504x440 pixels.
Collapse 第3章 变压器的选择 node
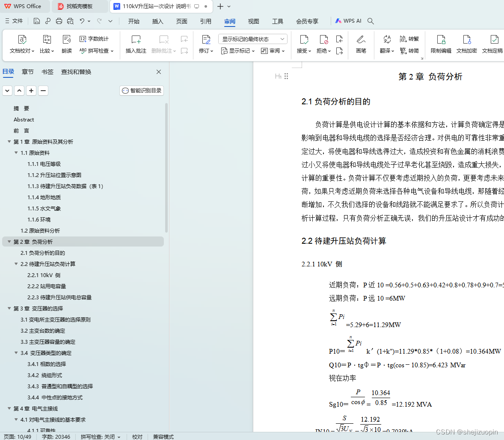9,308
